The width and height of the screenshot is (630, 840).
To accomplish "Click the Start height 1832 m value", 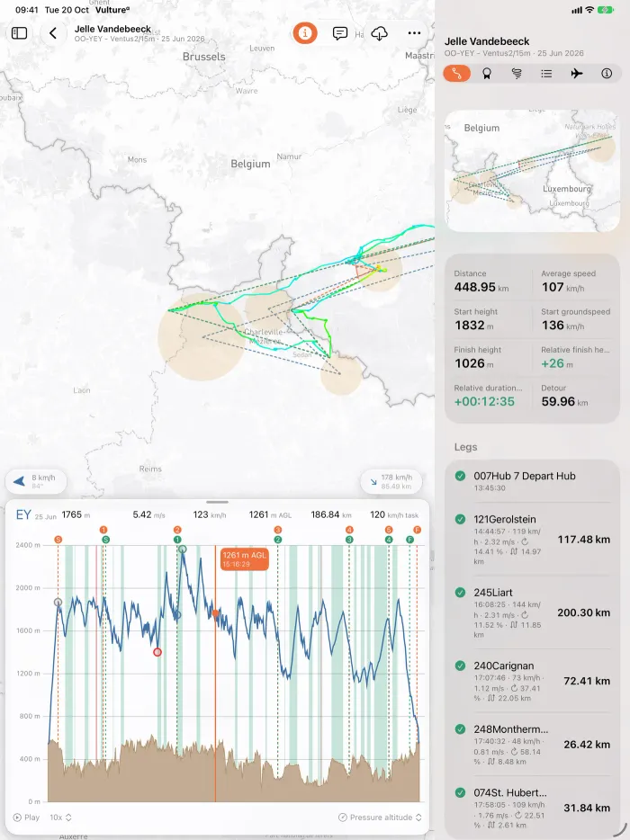I will pos(474,326).
